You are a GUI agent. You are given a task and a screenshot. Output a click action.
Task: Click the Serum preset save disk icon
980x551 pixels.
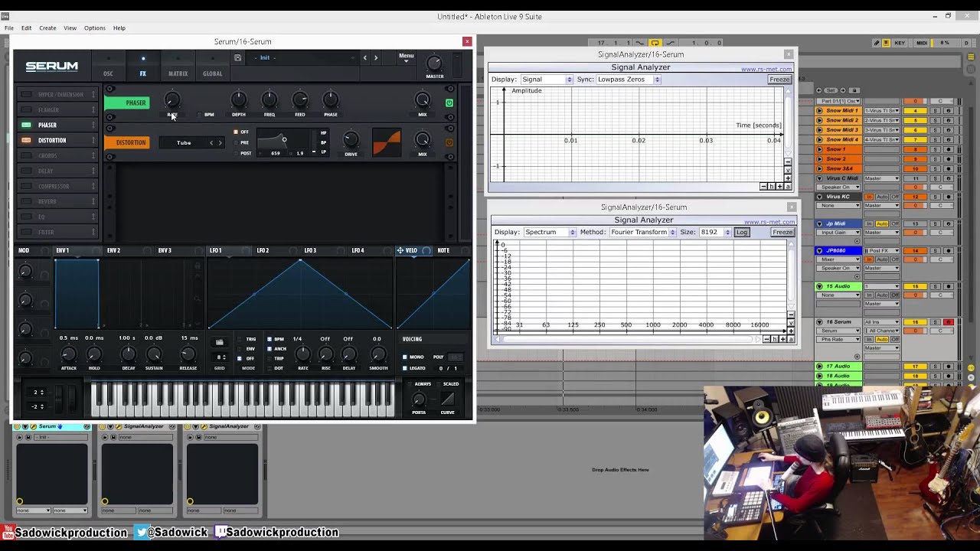click(x=238, y=57)
